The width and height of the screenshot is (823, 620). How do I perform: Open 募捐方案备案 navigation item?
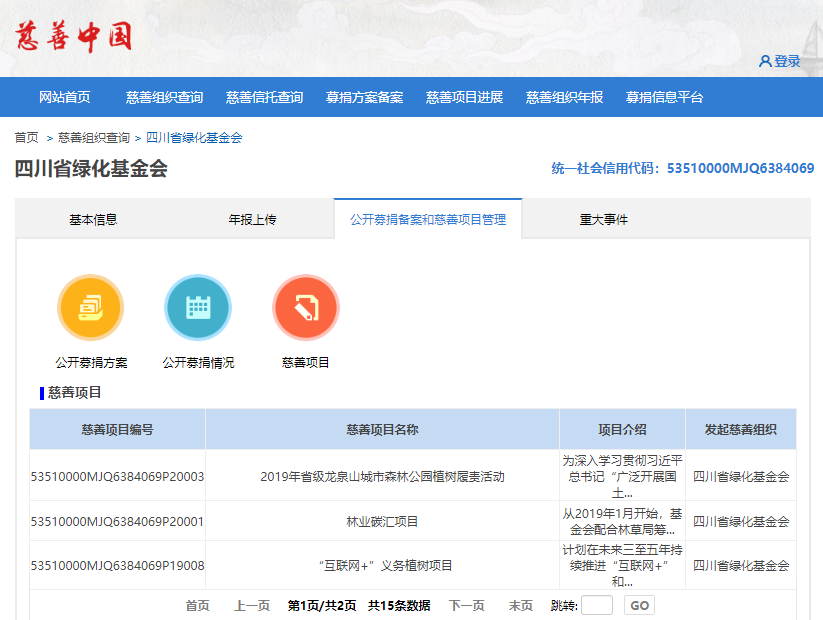[364, 97]
